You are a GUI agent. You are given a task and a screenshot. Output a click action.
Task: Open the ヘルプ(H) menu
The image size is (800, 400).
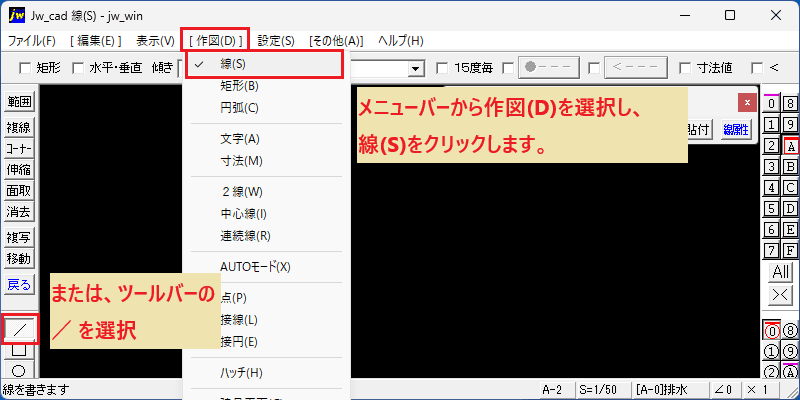401,41
